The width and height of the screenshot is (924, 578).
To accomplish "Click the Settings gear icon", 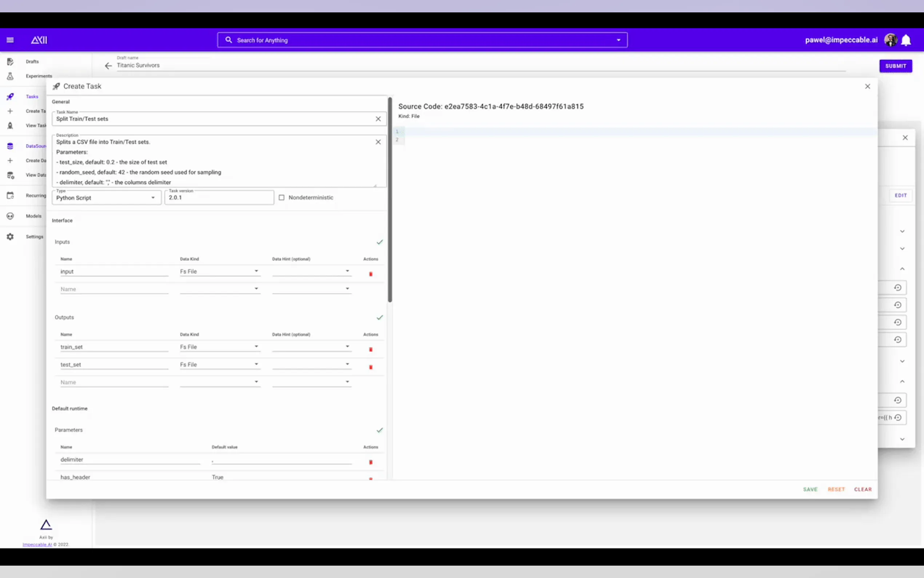I will coord(10,237).
